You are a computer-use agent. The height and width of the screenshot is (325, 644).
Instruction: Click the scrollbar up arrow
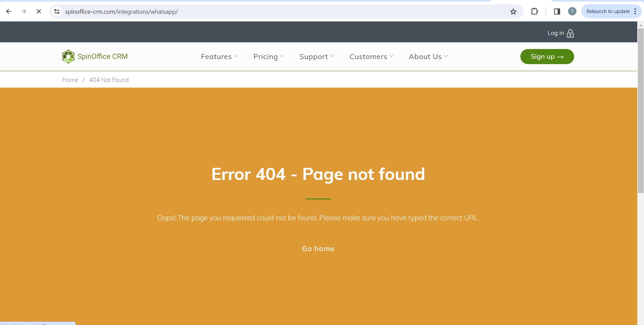click(641, 25)
